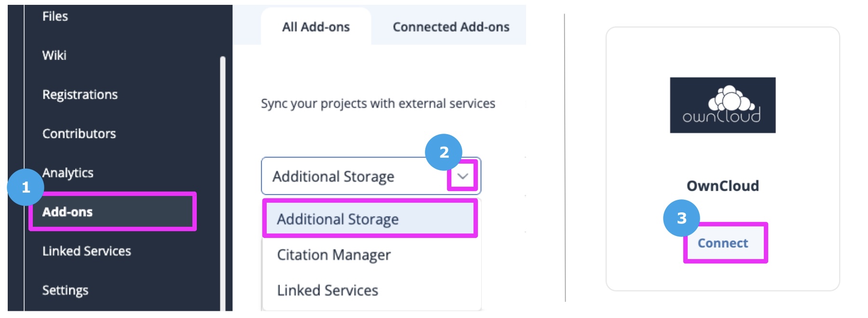Click the sidebar vertical scrollbar

click(x=223, y=183)
